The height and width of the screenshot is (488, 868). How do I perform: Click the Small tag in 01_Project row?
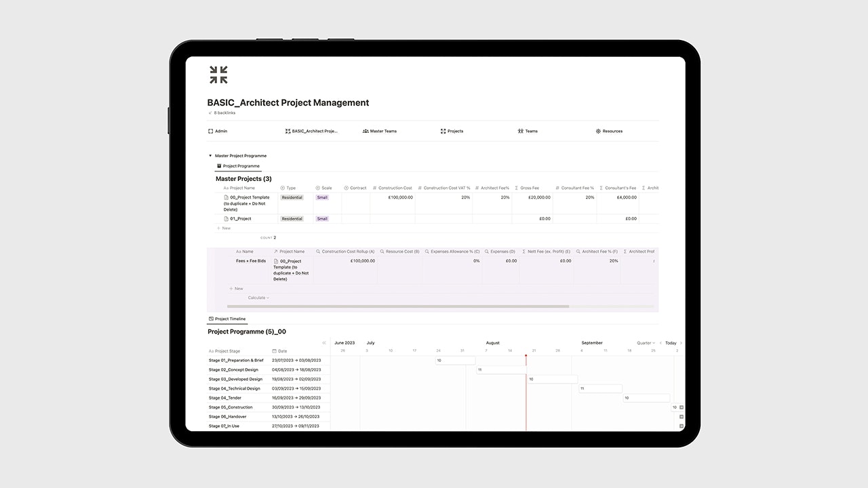pyautogui.click(x=322, y=219)
